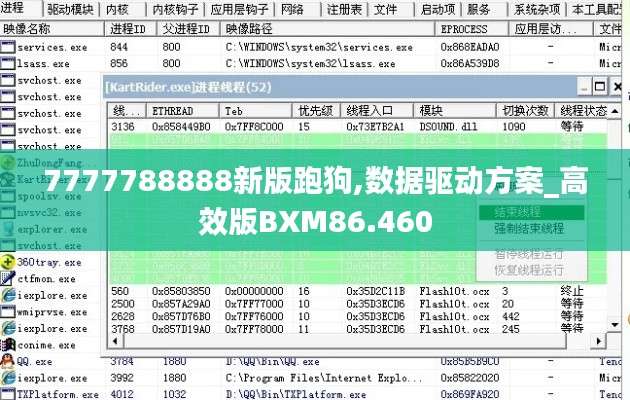
Task: Select the lsass.exe process icon
Action: click(8, 64)
